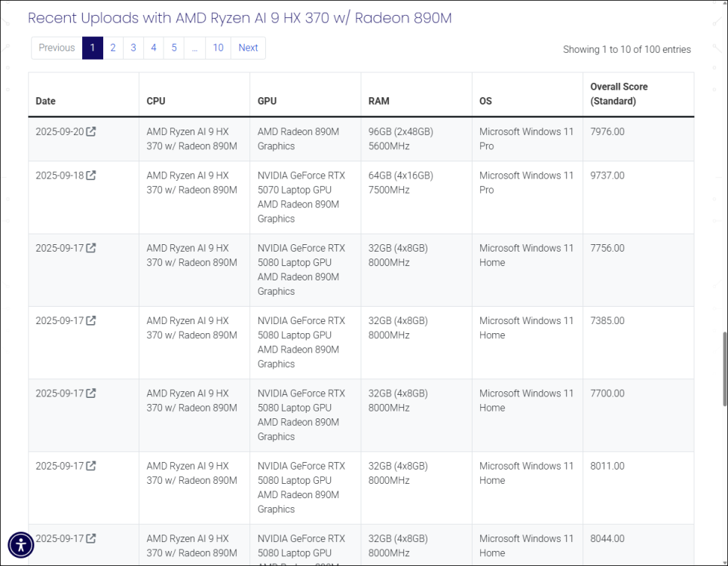Viewport: 728px width, 566px height.
Task: Click external link icon in 7700.00 score row
Action: click(91, 393)
